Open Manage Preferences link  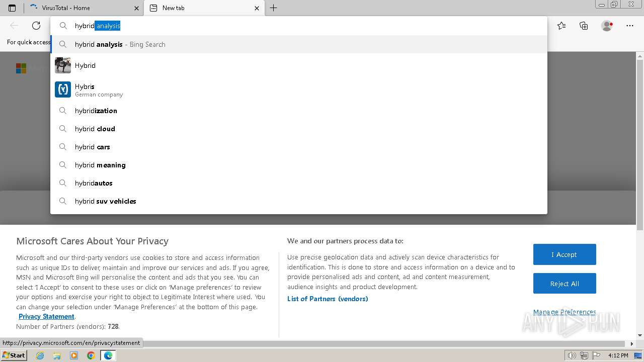565,312
